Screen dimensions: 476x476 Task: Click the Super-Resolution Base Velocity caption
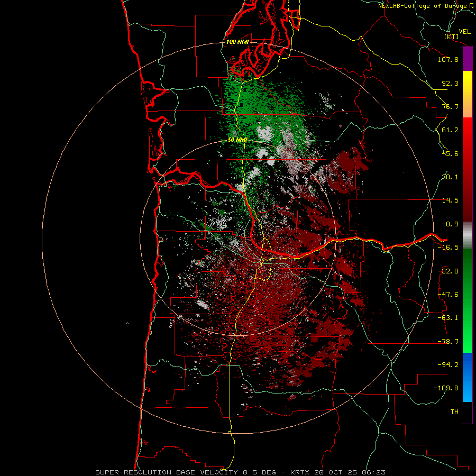240,472
